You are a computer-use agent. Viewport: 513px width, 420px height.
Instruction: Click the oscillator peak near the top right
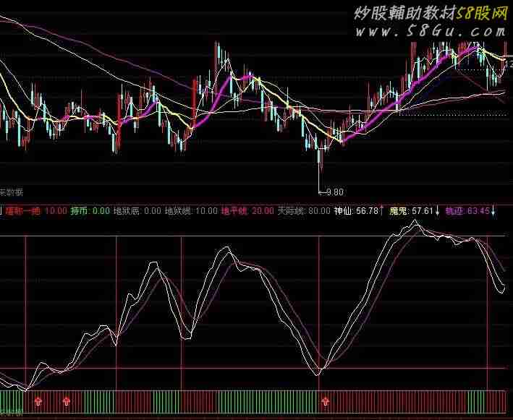(413, 223)
